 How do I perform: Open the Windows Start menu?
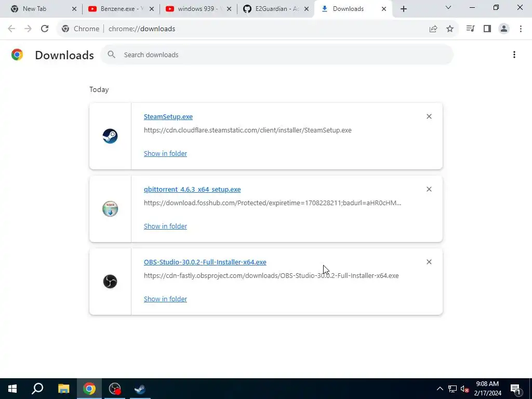(12, 389)
